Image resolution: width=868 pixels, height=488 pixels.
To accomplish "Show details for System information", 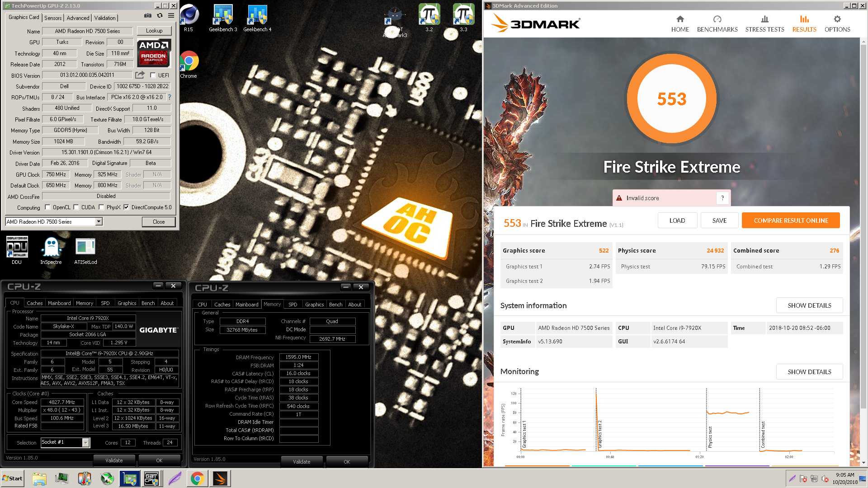I will click(x=809, y=305).
